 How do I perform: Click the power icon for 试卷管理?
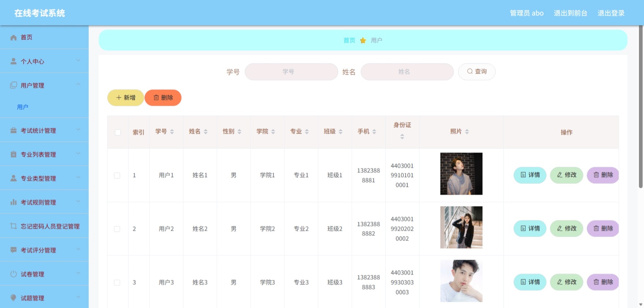[x=14, y=274]
